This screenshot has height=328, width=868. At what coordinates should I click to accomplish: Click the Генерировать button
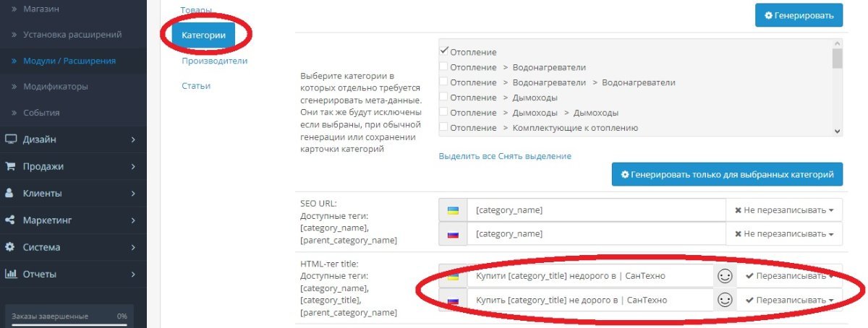click(799, 14)
